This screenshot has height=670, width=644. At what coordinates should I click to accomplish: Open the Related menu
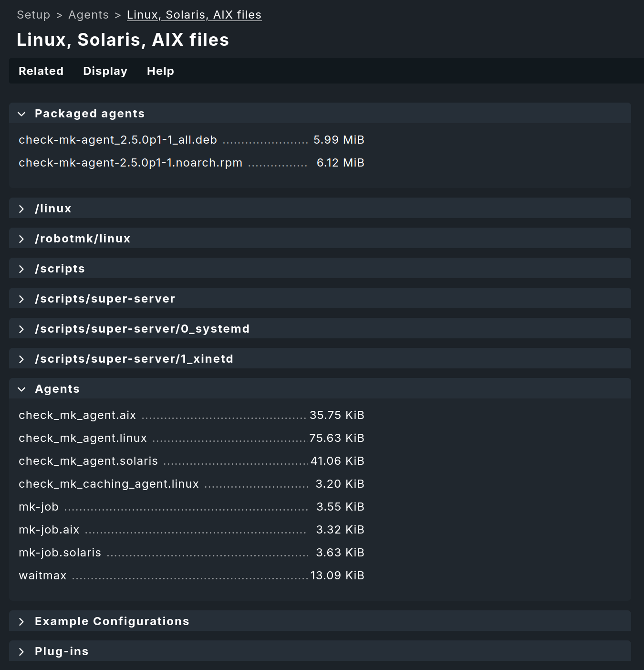[41, 71]
